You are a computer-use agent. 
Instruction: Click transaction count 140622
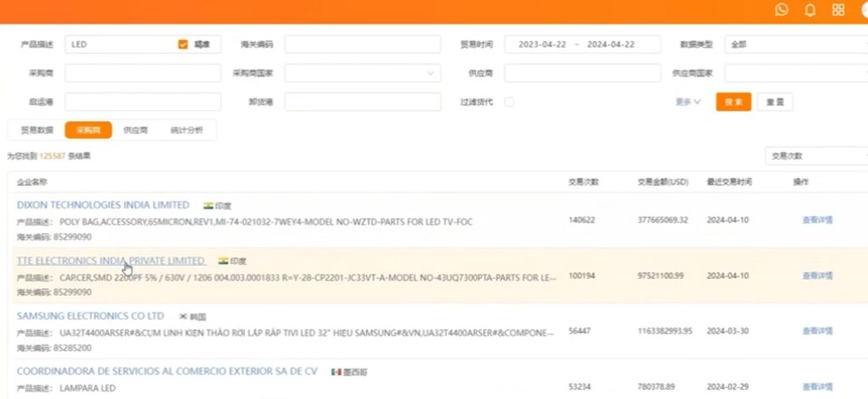pos(581,219)
